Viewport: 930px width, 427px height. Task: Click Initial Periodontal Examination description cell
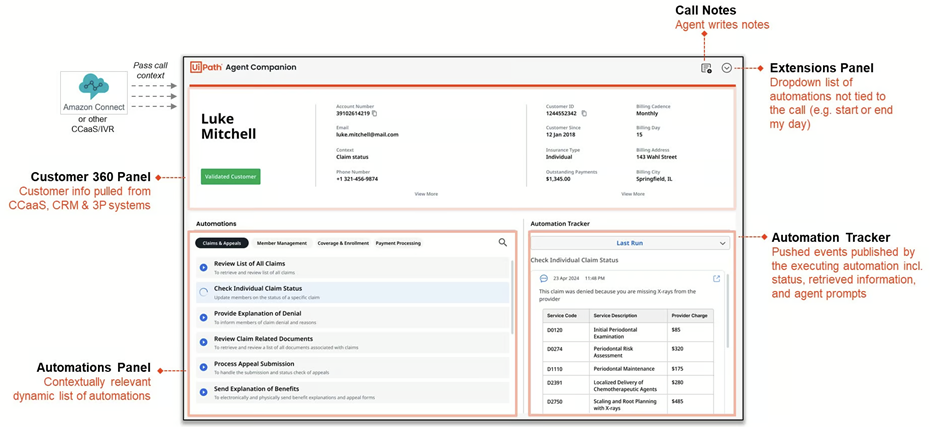pos(627,331)
